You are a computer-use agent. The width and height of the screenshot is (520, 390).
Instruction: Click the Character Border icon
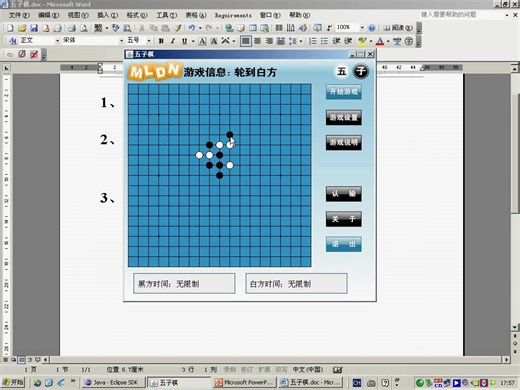pyautogui.click(x=202, y=41)
